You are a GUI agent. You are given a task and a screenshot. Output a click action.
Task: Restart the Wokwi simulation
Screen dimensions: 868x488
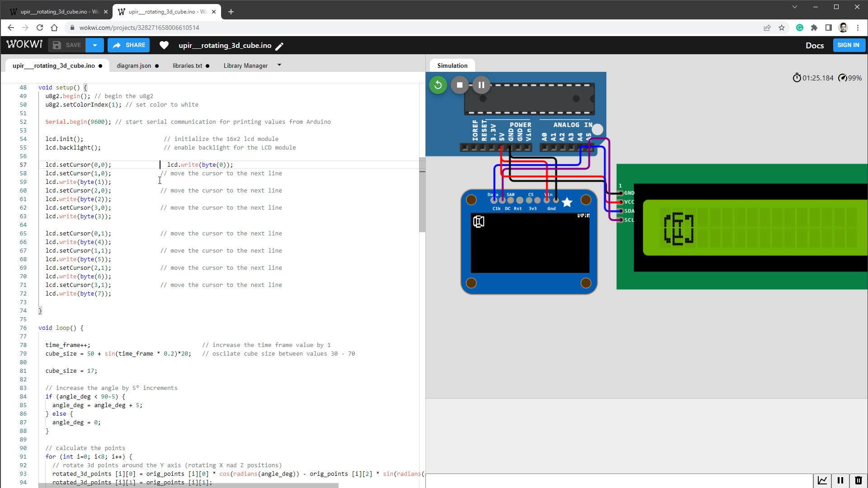tap(437, 84)
